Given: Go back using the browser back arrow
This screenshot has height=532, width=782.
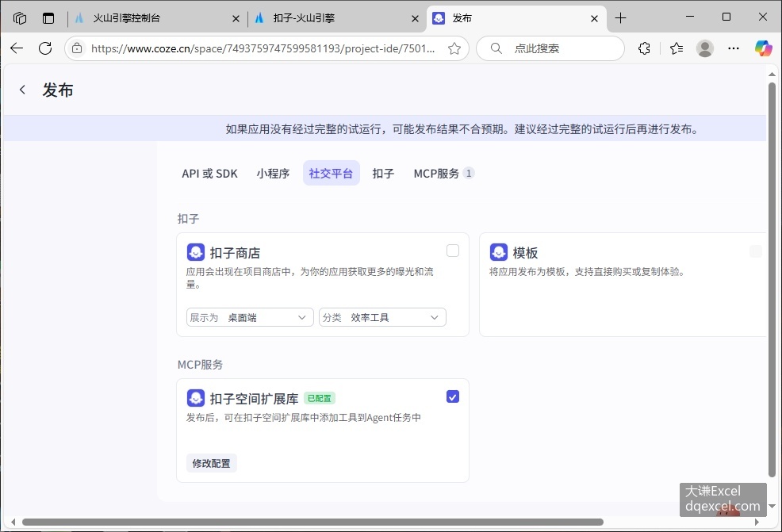Looking at the screenshot, I should click(x=17, y=48).
